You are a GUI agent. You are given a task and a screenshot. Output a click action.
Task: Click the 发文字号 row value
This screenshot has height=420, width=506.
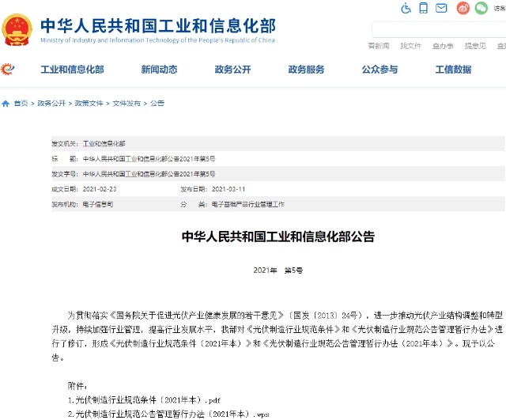(149, 174)
